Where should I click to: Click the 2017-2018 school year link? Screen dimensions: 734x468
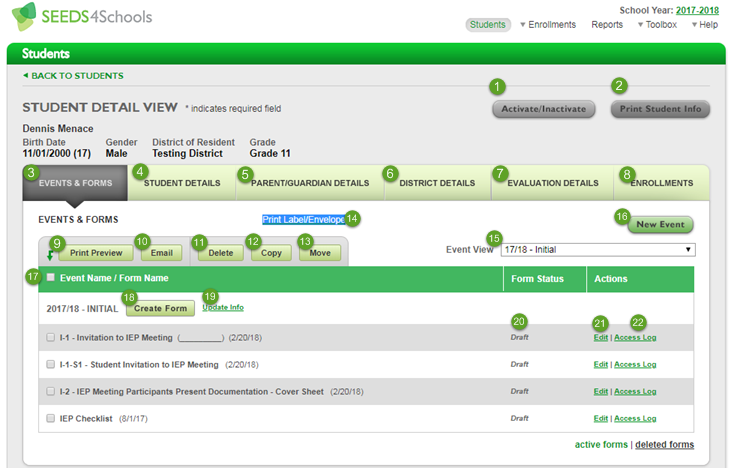(697, 10)
